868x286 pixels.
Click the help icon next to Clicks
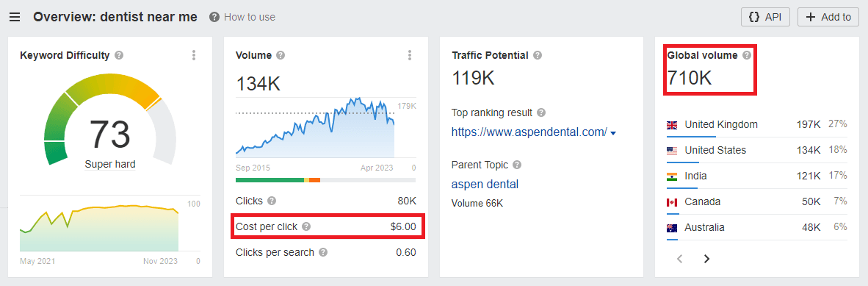click(x=272, y=201)
